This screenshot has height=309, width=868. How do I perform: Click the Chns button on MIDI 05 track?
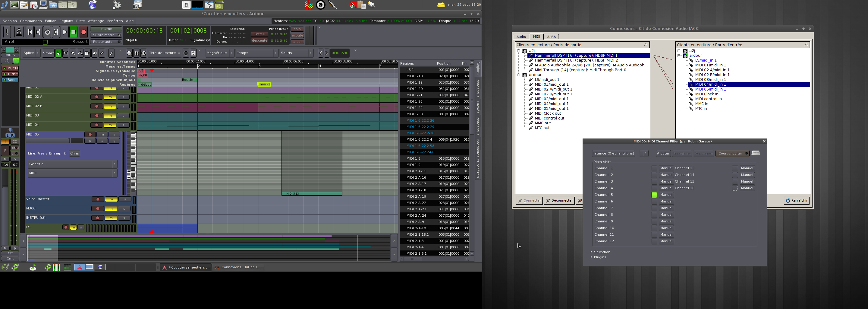[74, 154]
